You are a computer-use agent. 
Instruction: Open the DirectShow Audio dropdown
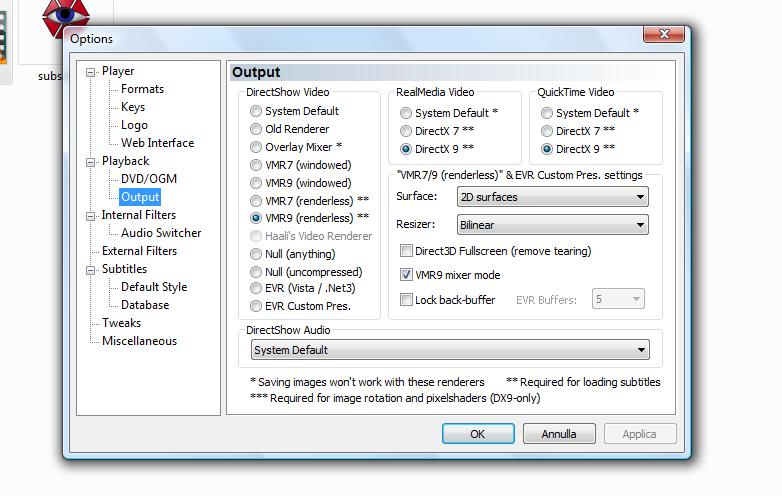pyautogui.click(x=449, y=350)
